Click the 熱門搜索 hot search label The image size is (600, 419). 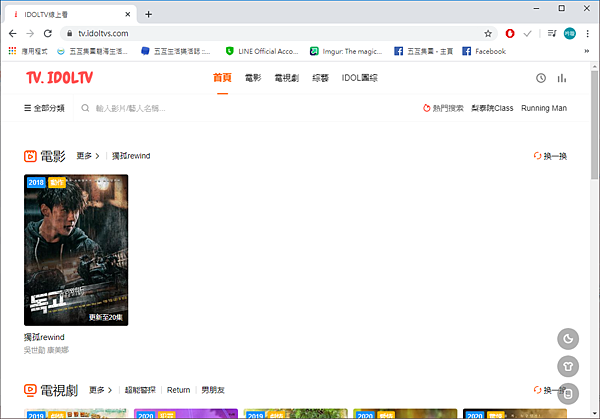tap(443, 108)
